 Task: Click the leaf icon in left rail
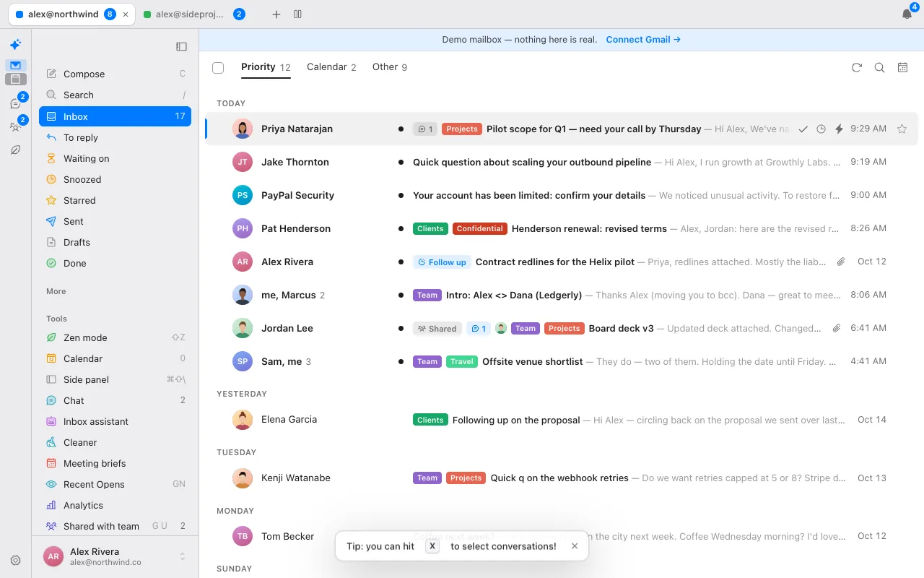pyautogui.click(x=15, y=150)
